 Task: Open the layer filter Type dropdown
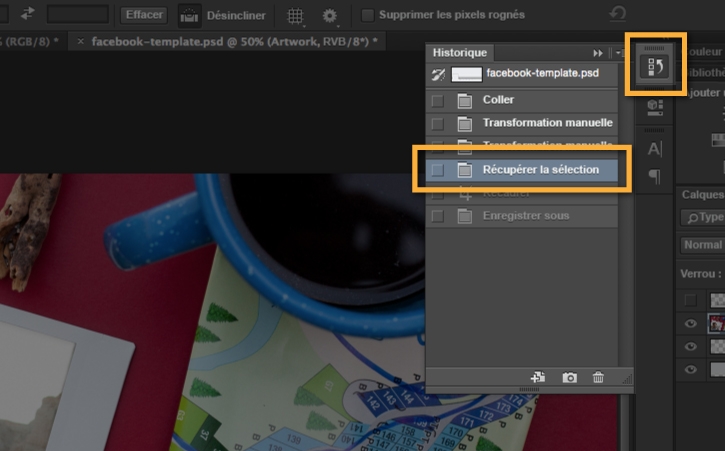click(704, 217)
